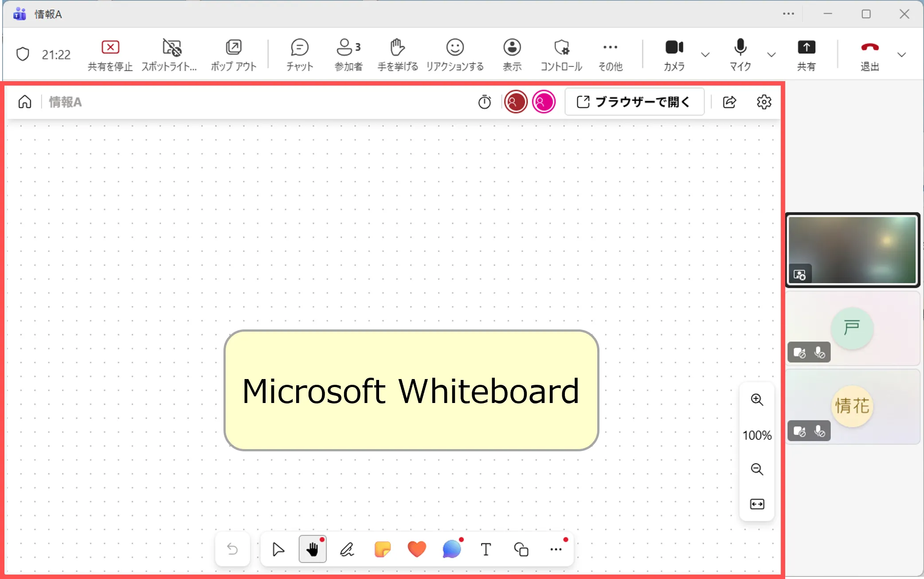Select the Text tool

486,549
